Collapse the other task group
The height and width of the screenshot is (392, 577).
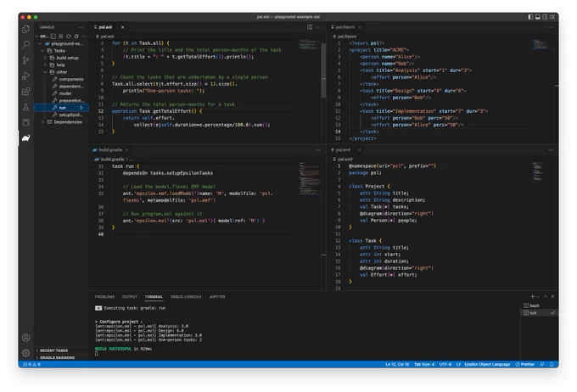tap(45, 72)
